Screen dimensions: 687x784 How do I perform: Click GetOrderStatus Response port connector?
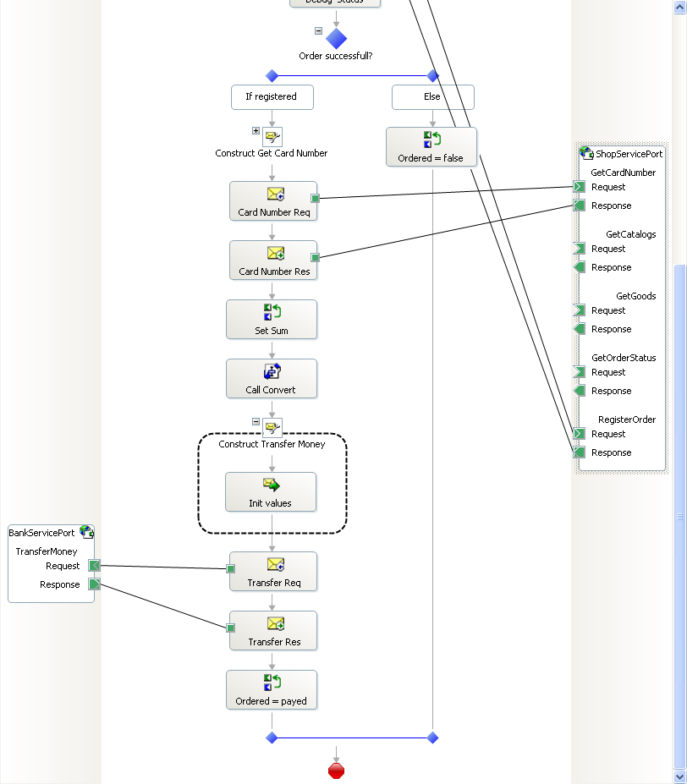click(579, 391)
